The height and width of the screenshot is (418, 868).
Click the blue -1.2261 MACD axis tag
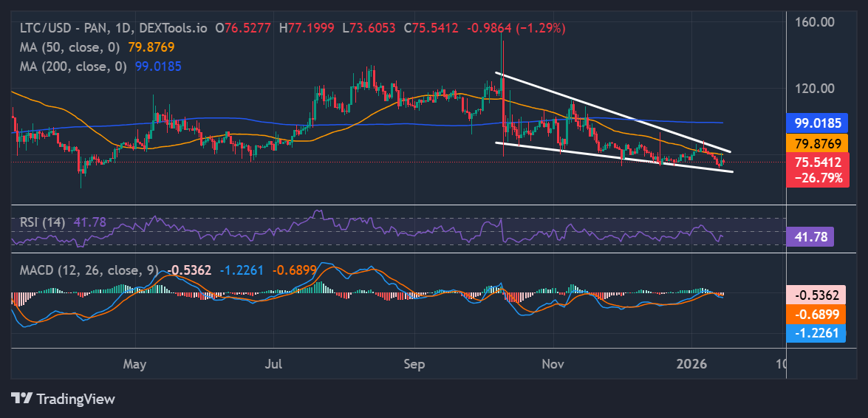pos(816,333)
